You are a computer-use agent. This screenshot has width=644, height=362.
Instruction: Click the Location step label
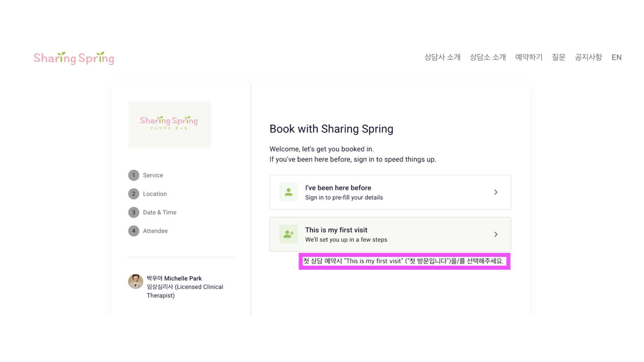(x=155, y=194)
